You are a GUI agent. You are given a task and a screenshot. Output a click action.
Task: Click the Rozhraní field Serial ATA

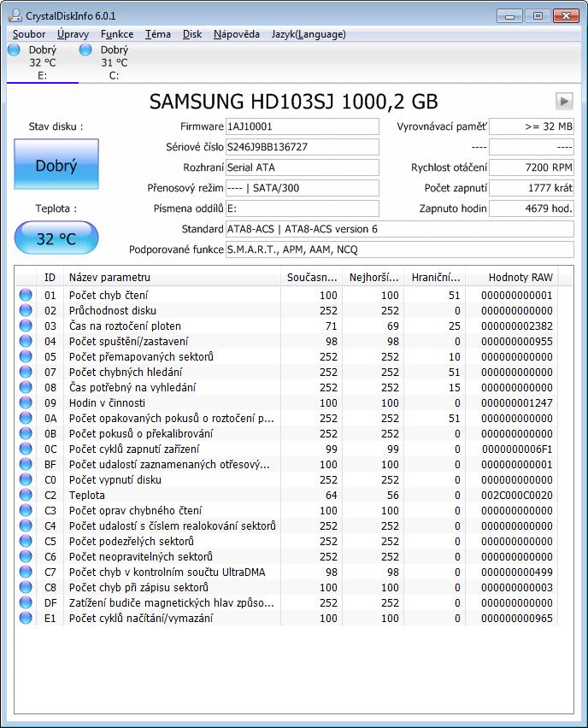[x=303, y=167]
